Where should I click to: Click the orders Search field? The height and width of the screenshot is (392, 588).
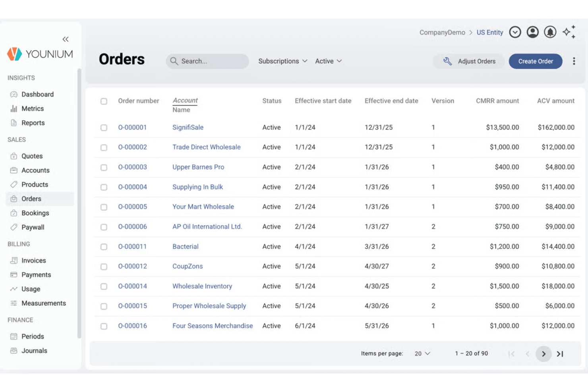click(x=207, y=61)
